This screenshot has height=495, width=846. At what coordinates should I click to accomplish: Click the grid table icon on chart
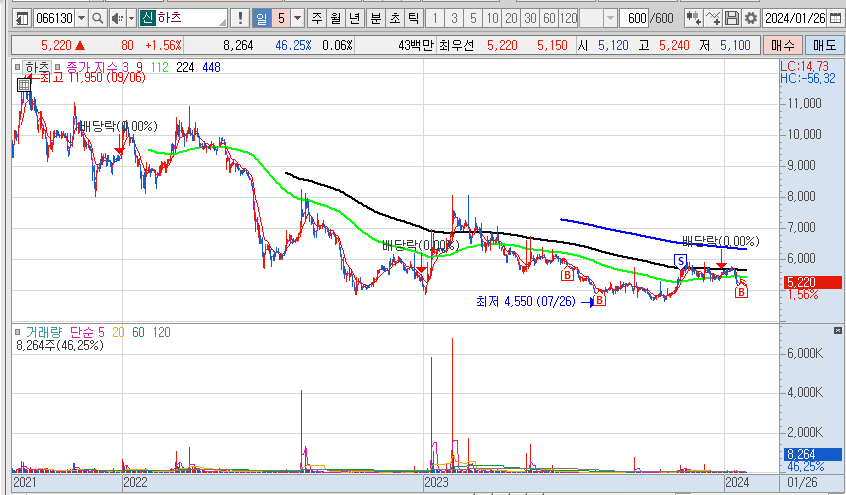pyautogui.click(x=24, y=85)
